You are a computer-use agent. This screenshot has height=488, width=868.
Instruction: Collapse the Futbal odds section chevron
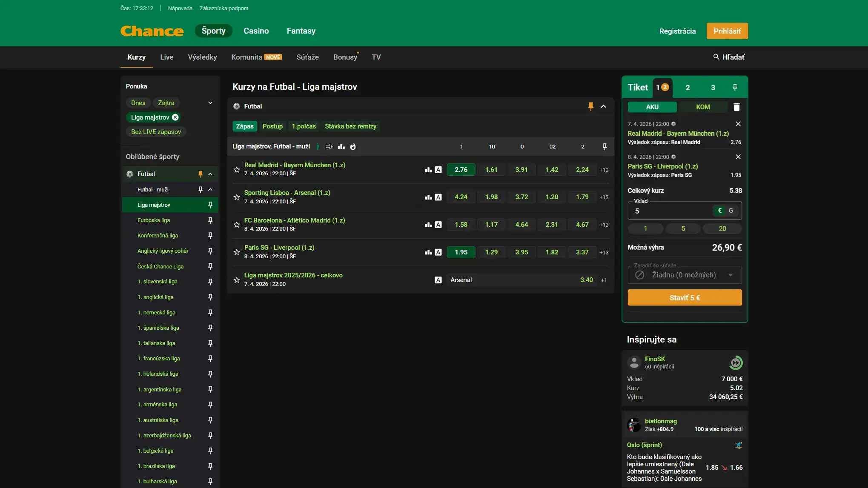[604, 106]
